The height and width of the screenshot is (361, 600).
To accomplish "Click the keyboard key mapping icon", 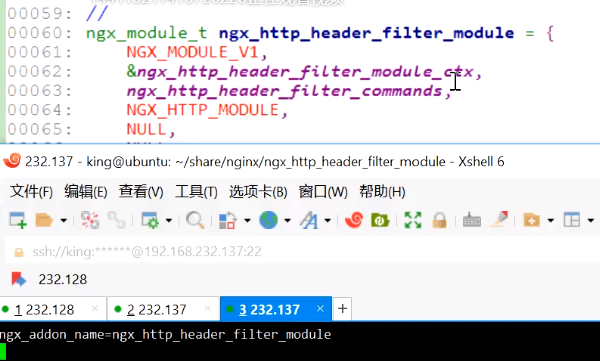I will coord(472,221).
